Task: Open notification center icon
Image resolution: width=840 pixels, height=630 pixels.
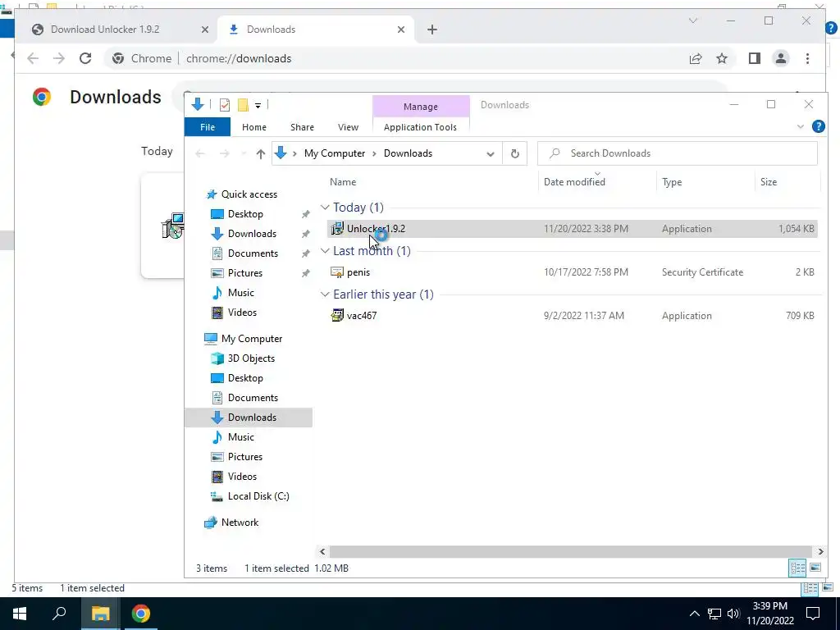Action: (813, 614)
